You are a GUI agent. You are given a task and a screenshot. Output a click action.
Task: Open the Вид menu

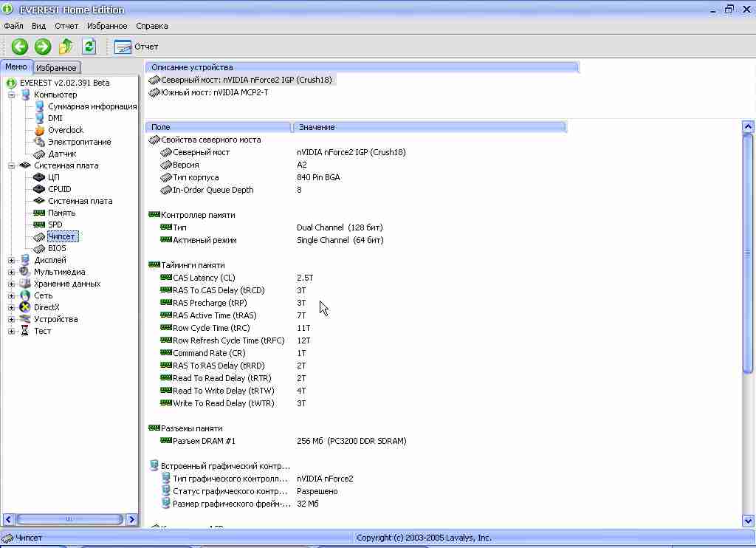[38, 26]
